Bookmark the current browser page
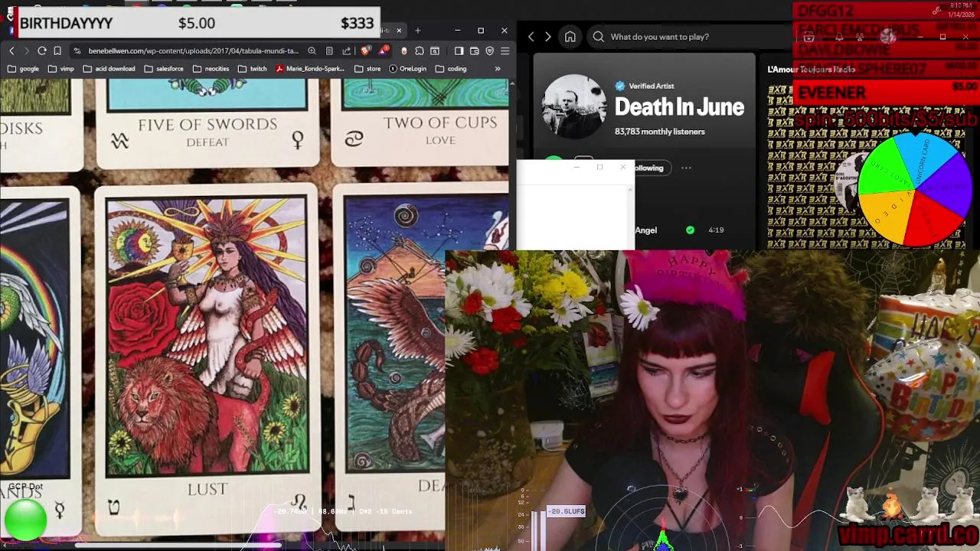Viewport: 980px width, 551px height. coord(57,51)
